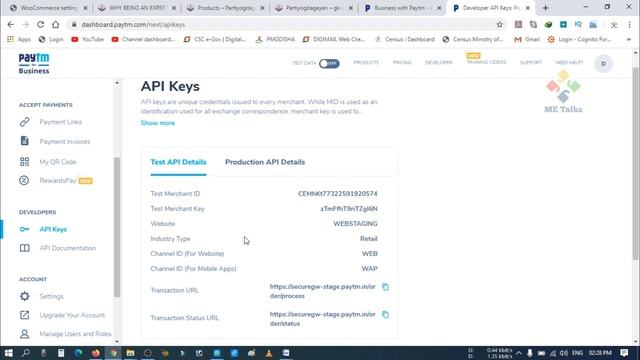This screenshot has height=360, width=640.
Task: Switch to Test API Details tab
Action: (178, 162)
